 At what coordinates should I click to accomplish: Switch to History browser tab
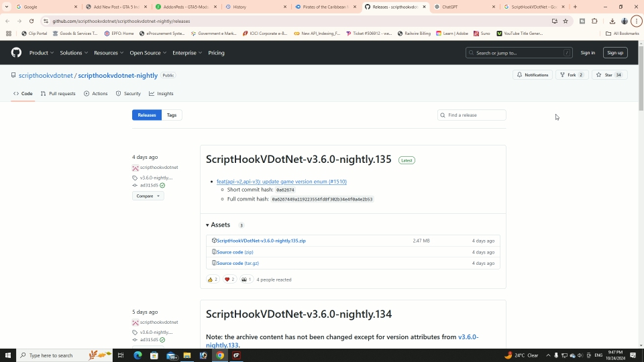(256, 7)
